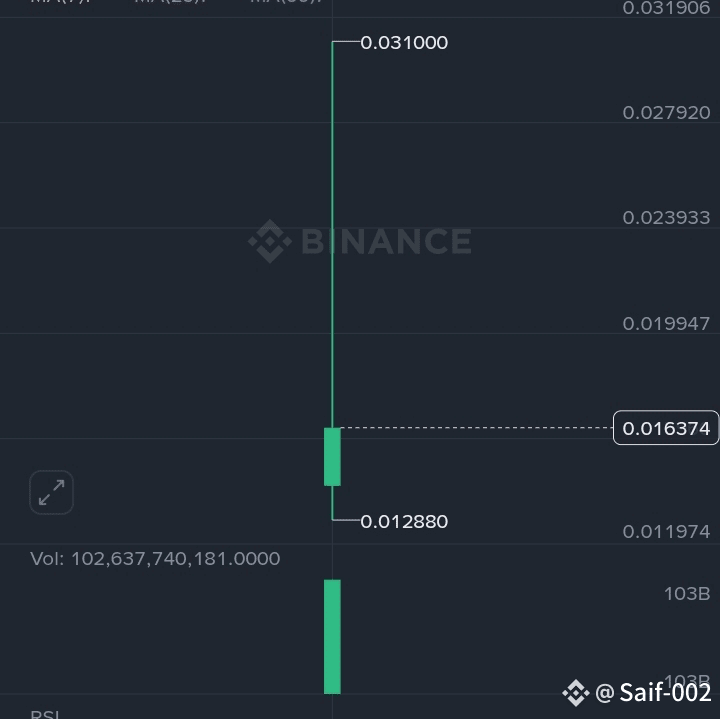The height and width of the screenshot is (719, 720).
Task: Click the 0.019947 price axis label
Action: [x=666, y=324]
